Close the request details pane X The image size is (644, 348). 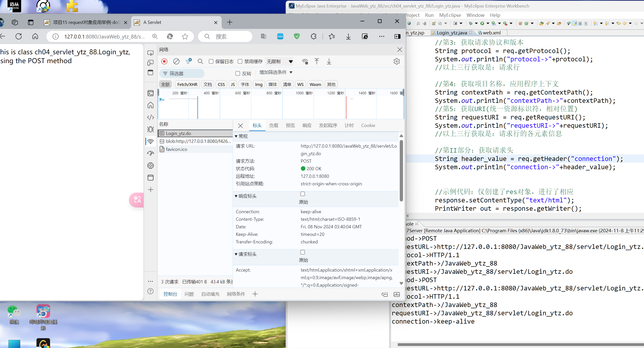(240, 125)
